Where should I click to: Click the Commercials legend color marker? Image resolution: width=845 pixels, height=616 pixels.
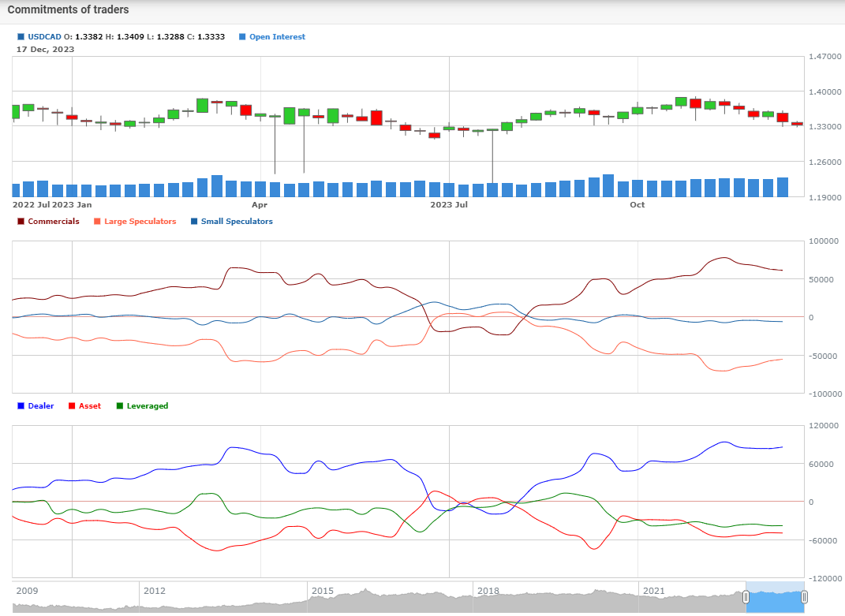(x=21, y=222)
